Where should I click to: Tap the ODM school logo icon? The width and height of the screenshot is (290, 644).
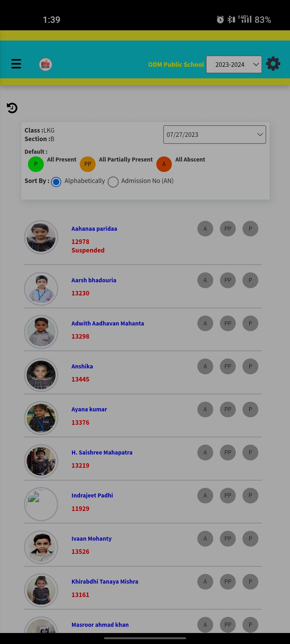point(45,64)
